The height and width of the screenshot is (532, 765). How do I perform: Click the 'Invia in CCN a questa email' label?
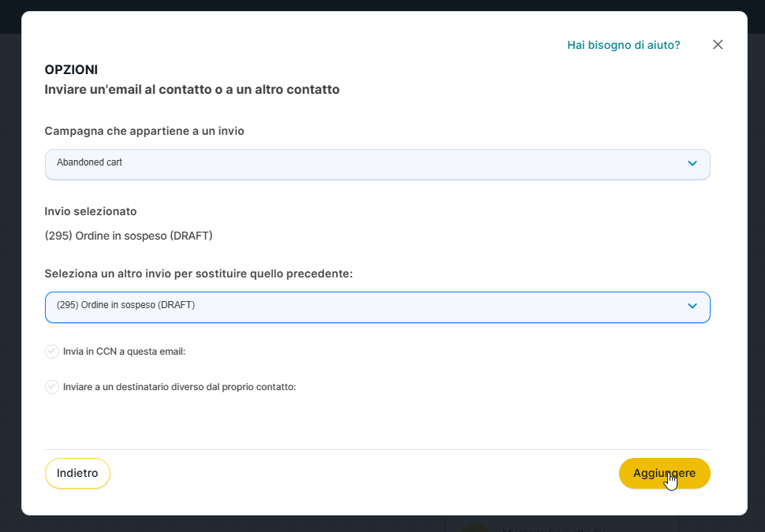pos(125,352)
